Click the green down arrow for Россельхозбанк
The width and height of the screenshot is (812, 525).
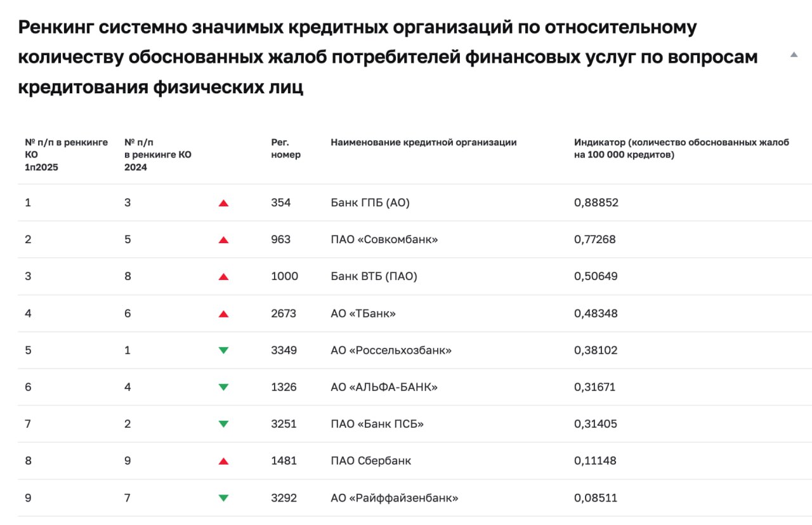tap(223, 350)
